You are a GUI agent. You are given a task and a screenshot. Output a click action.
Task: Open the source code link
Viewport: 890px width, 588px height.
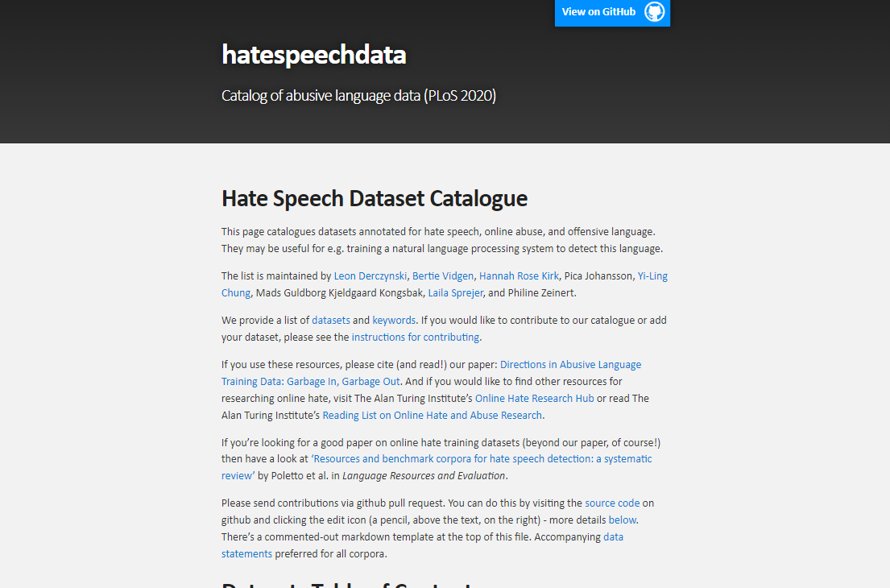(612, 503)
